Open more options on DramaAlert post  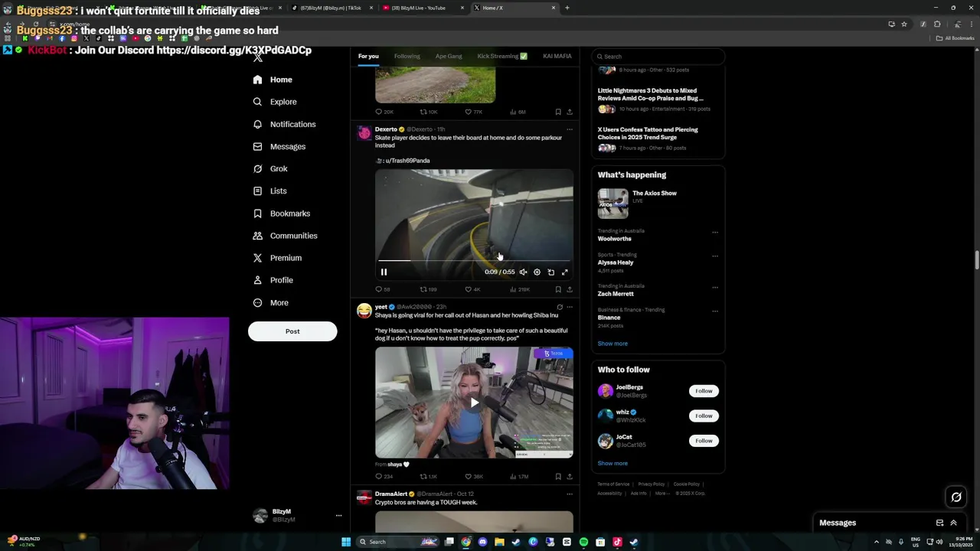569,494
